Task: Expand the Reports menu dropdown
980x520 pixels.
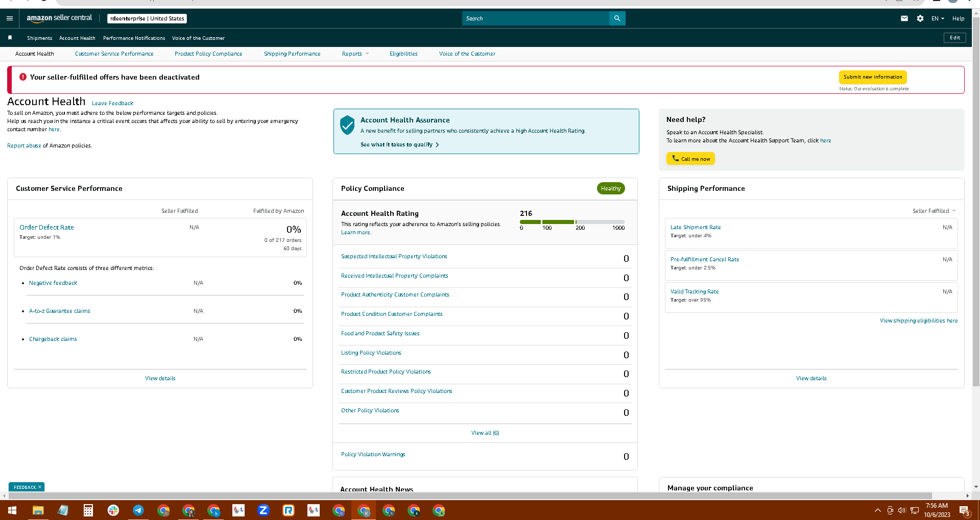Action: (x=355, y=54)
